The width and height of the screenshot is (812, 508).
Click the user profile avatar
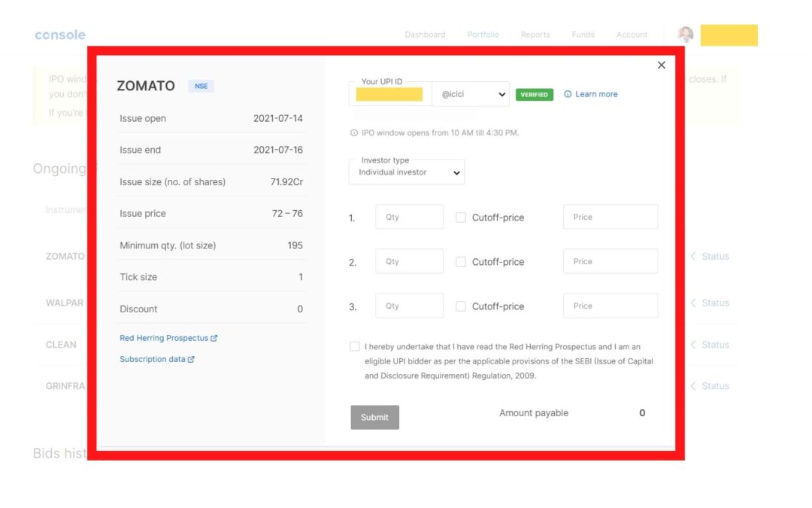(x=686, y=35)
